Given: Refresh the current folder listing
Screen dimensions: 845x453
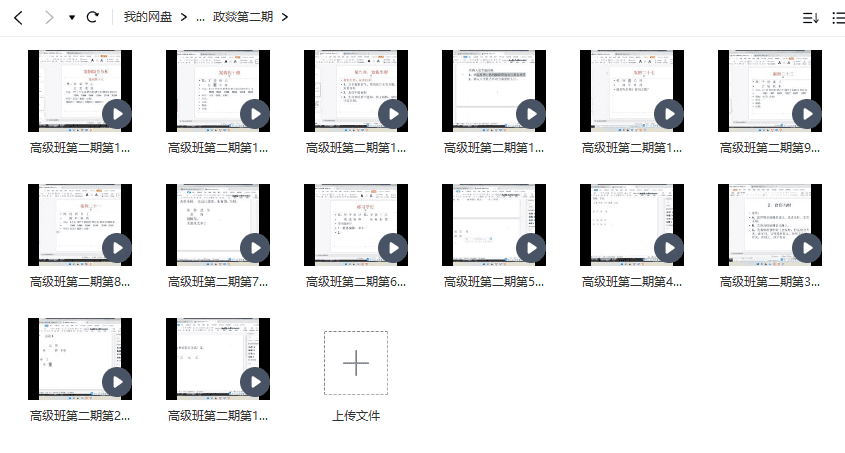Looking at the screenshot, I should click(x=93, y=17).
